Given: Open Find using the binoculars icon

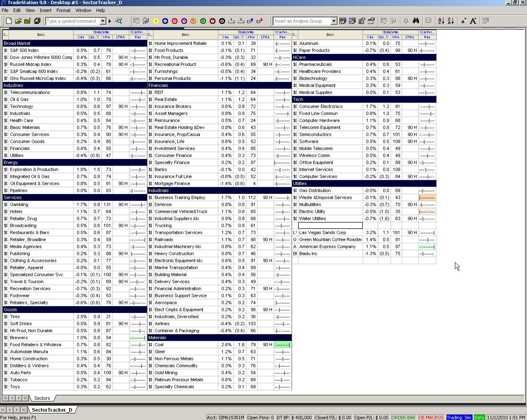Looking at the screenshot, I should click(416, 21).
